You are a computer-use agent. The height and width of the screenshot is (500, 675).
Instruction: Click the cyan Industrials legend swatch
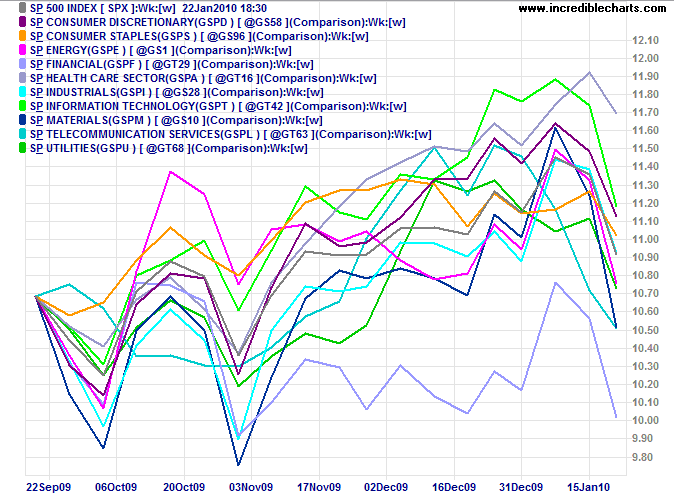22,92
